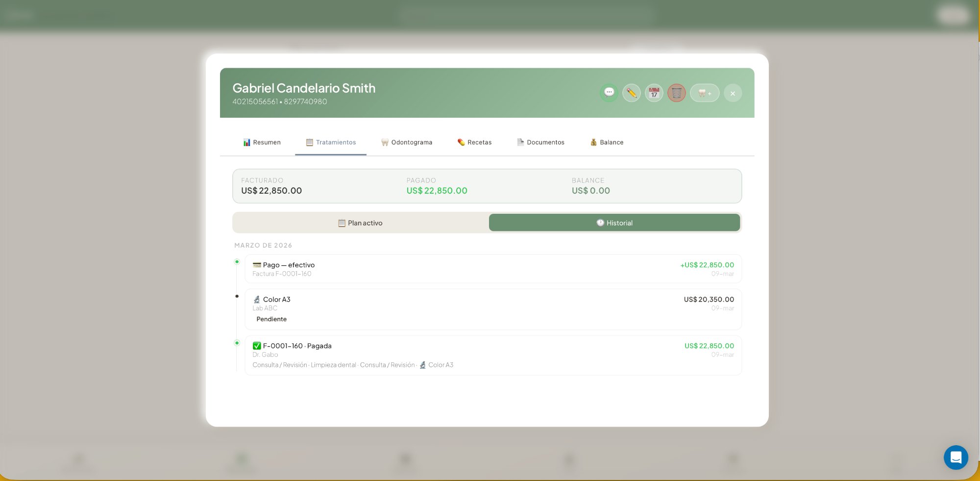
Task: Click the green checkmark on paid invoice
Action: pos(257,346)
